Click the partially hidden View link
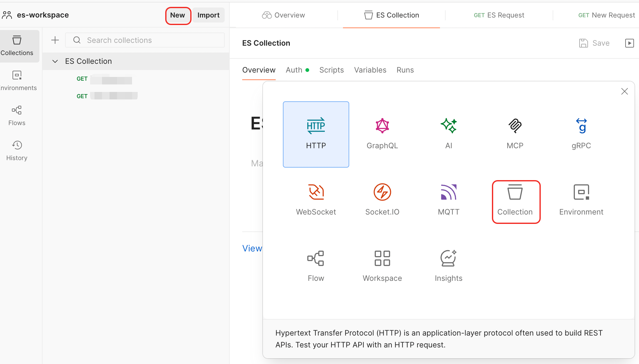Image resolution: width=639 pixels, height=364 pixels. point(252,248)
